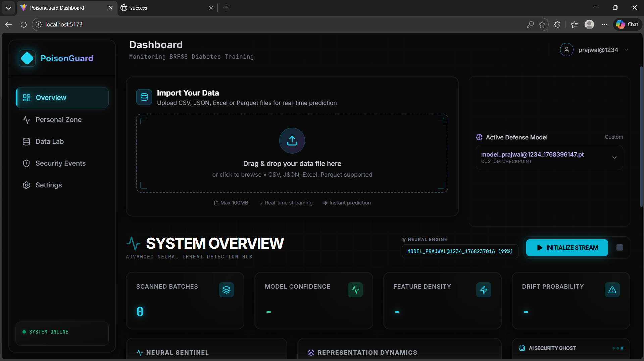The height and width of the screenshot is (361, 644).
Task: Open a new browser tab
Action: [226, 8]
